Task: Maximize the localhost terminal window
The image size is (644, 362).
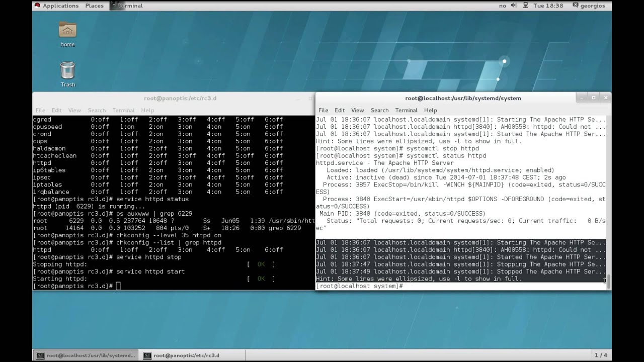Action: [593, 98]
